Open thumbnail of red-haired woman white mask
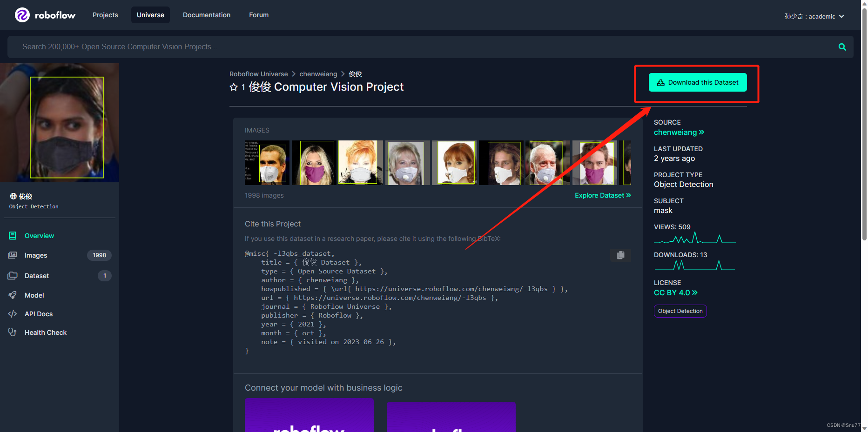This screenshot has width=868, height=432. click(454, 163)
